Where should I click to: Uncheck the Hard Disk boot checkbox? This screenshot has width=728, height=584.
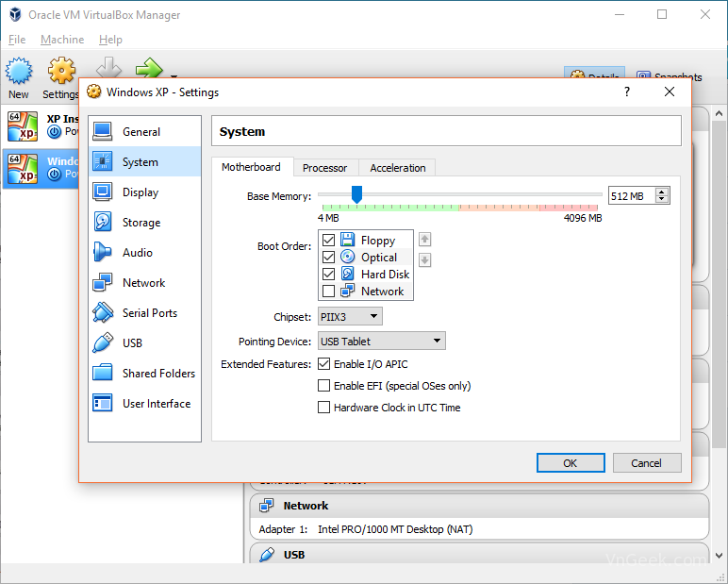click(x=329, y=275)
